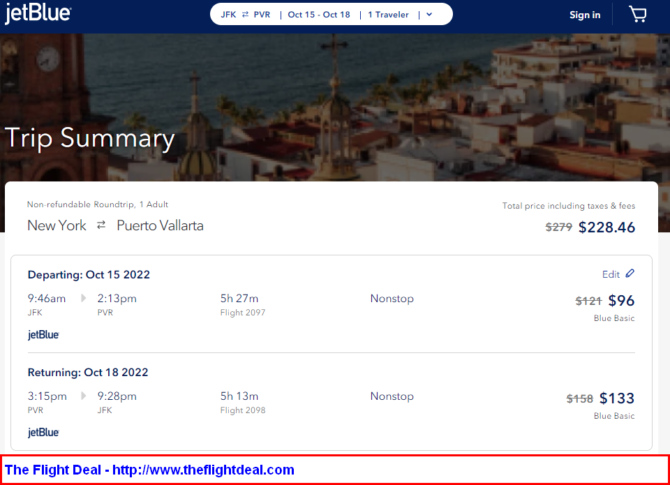Click Departing: Oct 15 2022 heading
Image resolution: width=670 pixels, height=485 pixels.
click(89, 274)
